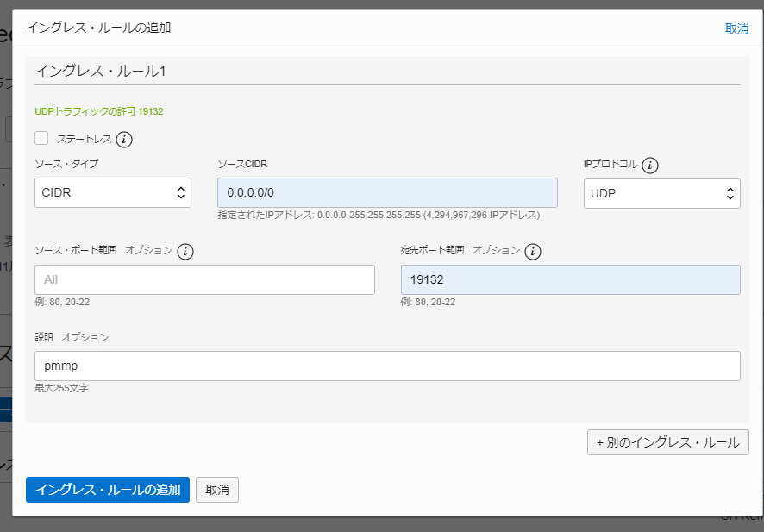Image resolution: width=764 pixels, height=532 pixels.
Task: Click the 説明 field containing pmmp
Action: (387, 366)
